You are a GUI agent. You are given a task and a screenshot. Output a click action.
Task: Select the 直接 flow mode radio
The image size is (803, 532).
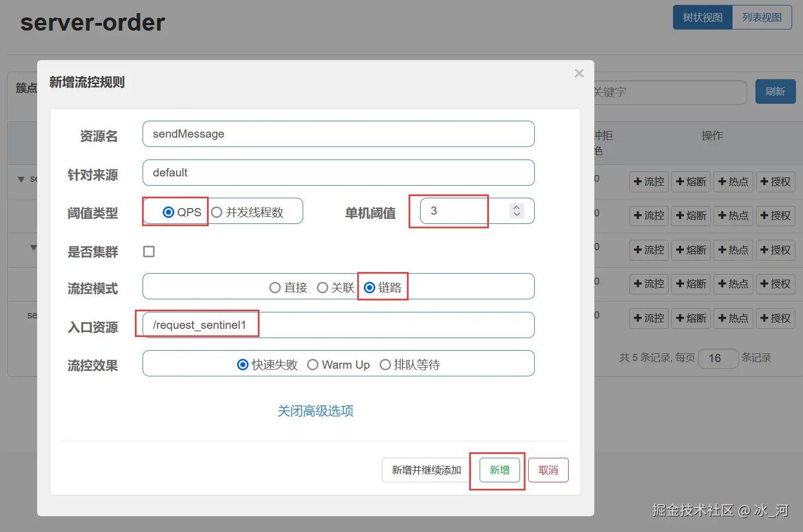[275, 287]
